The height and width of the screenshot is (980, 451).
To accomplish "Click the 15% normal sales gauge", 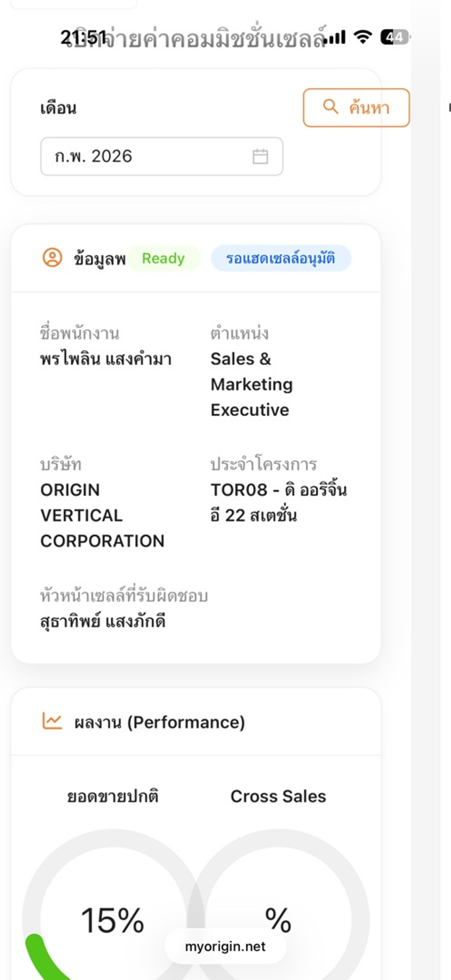I will tap(113, 921).
